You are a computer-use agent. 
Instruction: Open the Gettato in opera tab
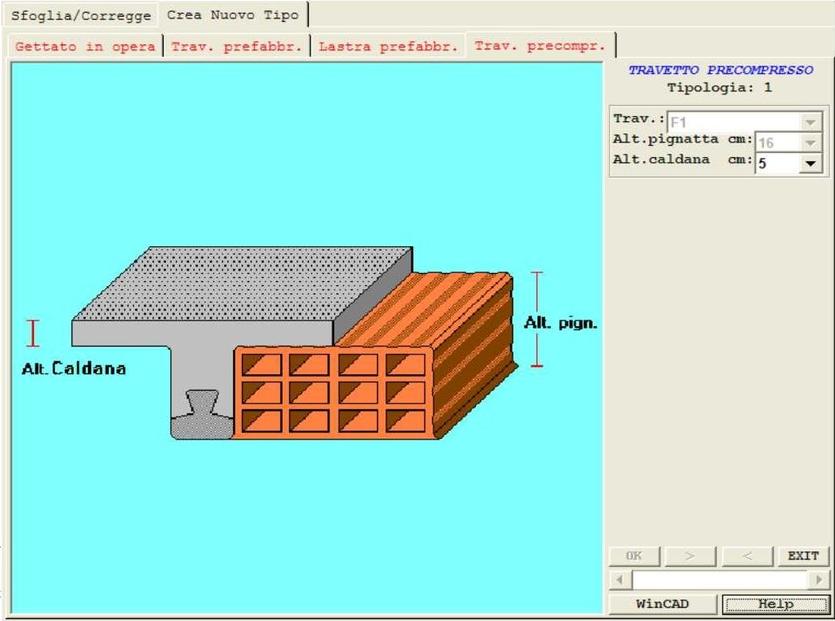click(x=85, y=46)
